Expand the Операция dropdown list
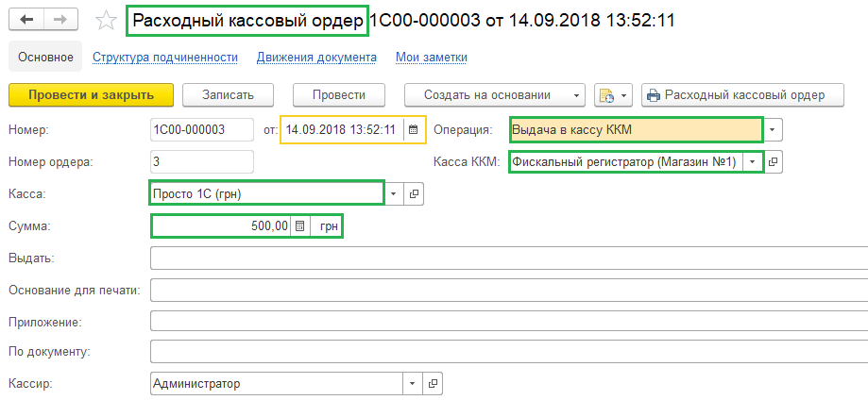This screenshot has width=868, height=400. click(x=774, y=130)
